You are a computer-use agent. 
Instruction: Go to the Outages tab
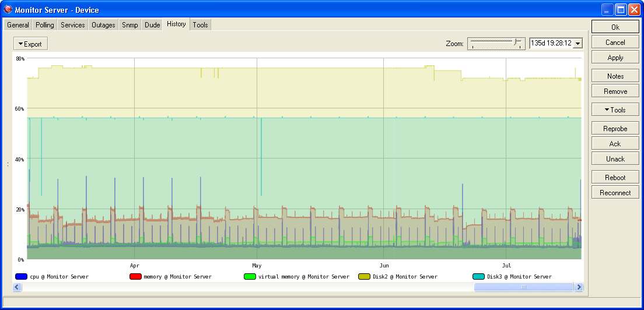(103, 25)
